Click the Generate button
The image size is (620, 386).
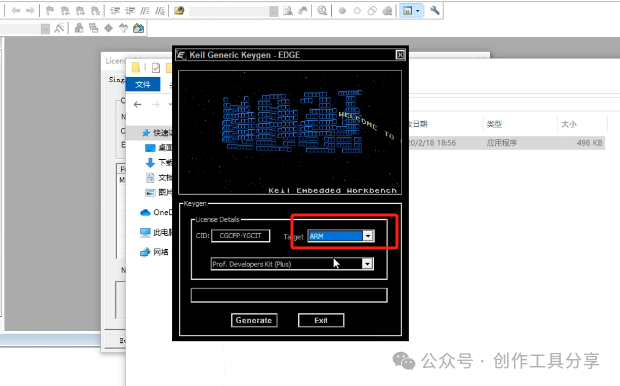click(254, 320)
